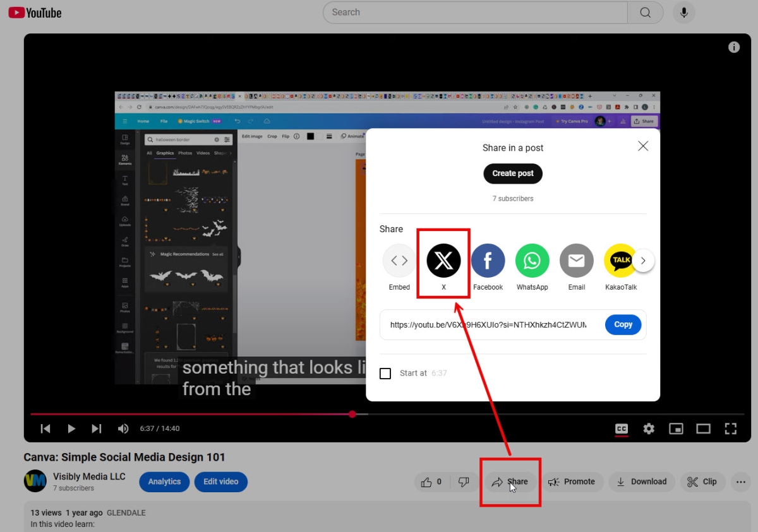Image resolution: width=758 pixels, height=532 pixels.
Task: Choose Embed share option
Action: pos(399,268)
